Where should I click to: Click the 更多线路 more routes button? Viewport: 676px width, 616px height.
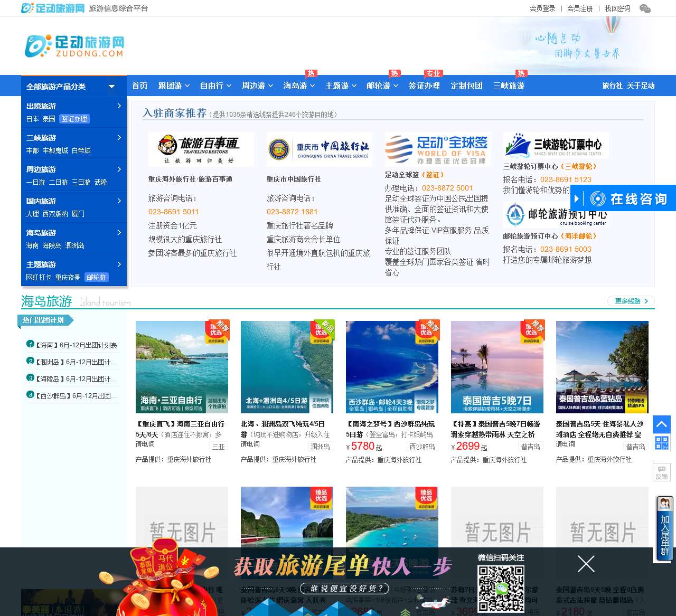631,301
